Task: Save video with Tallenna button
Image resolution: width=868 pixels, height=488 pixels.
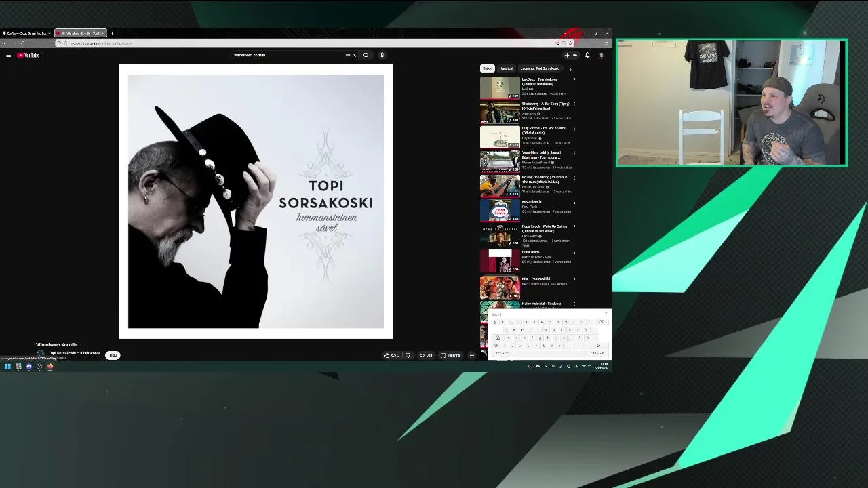Action: (x=450, y=355)
